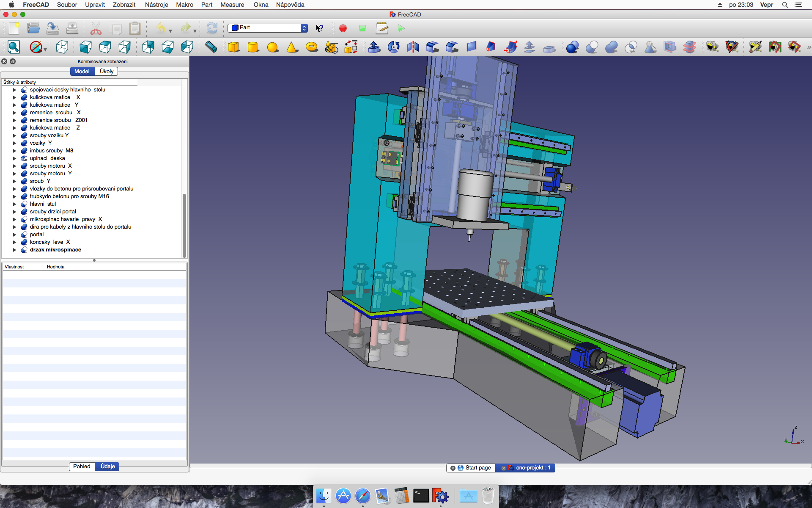Expand the 'portal' tree item
Viewport: 812px width, 508px height.
(x=14, y=235)
